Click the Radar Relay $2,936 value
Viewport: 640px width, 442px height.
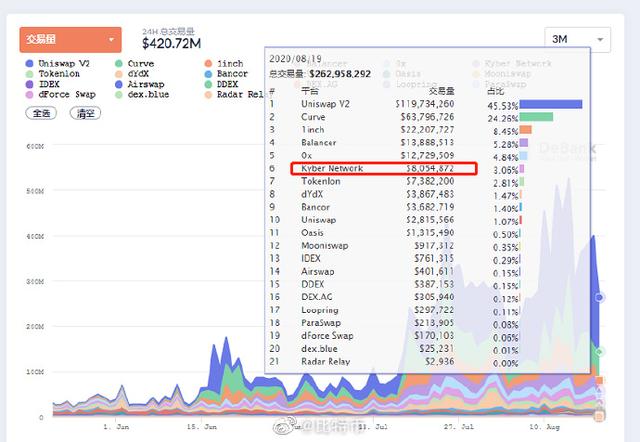440,362
